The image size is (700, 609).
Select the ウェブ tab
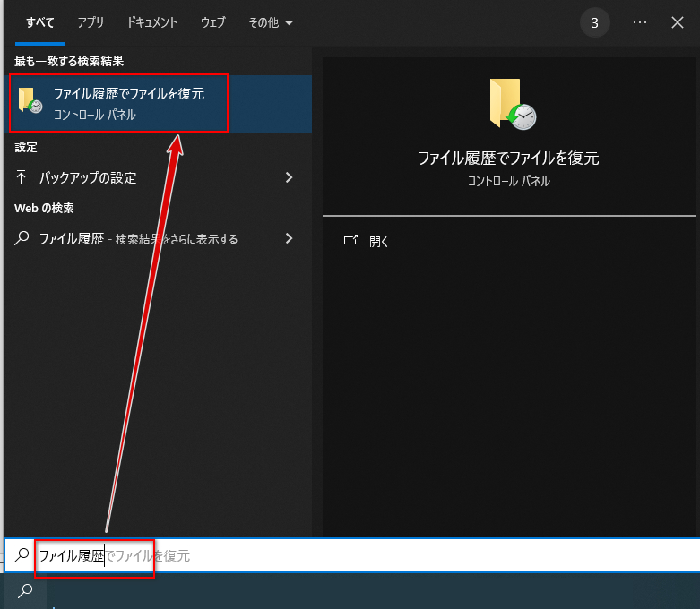(x=213, y=22)
